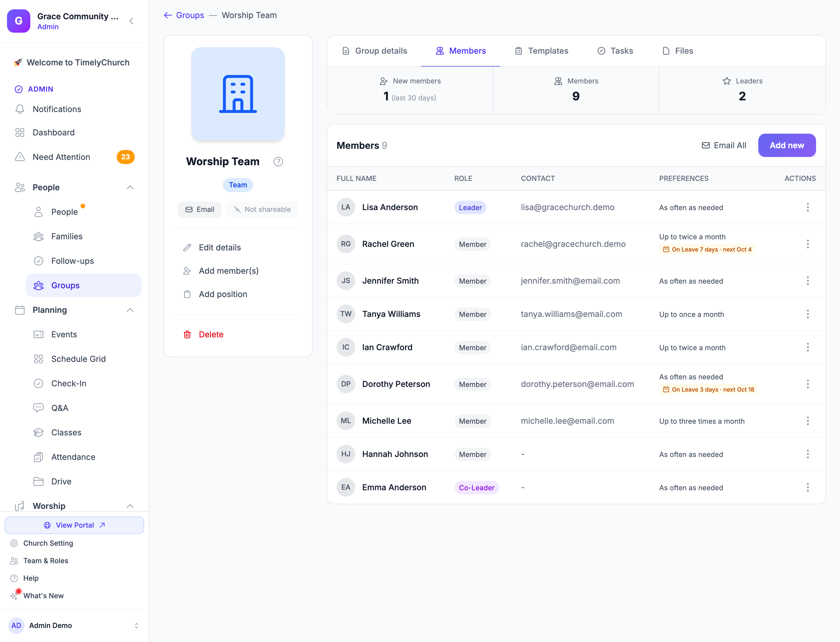Viewport: 840px width, 642px height.
Task: Collapse the sidebar with the chevron
Action: pyautogui.click(x=132, y=21)
